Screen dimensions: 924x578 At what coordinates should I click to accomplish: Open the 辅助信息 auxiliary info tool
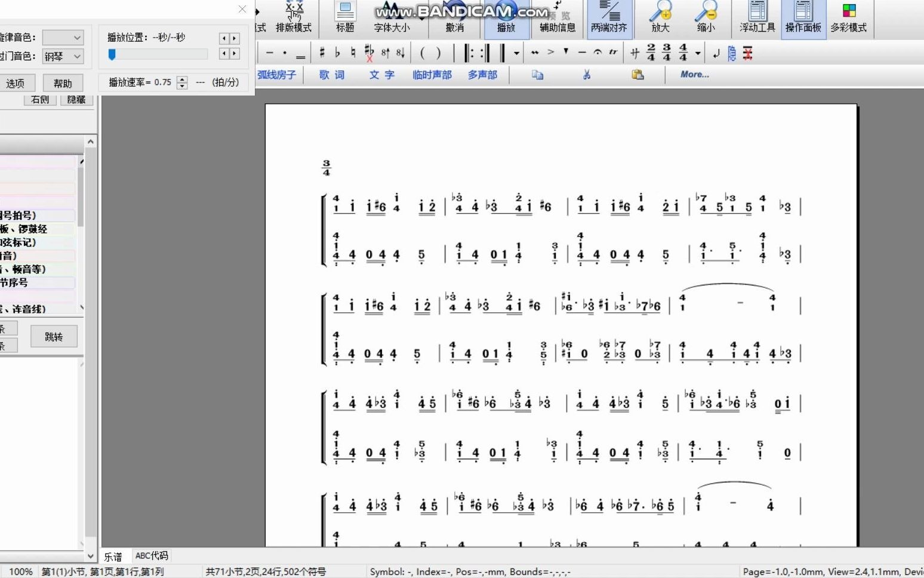558,18
